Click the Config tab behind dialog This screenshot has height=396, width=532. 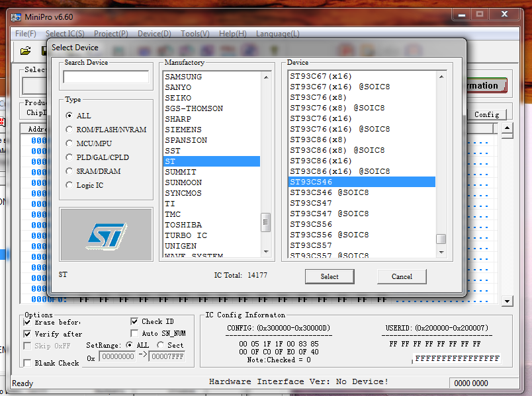click(486, 114)
